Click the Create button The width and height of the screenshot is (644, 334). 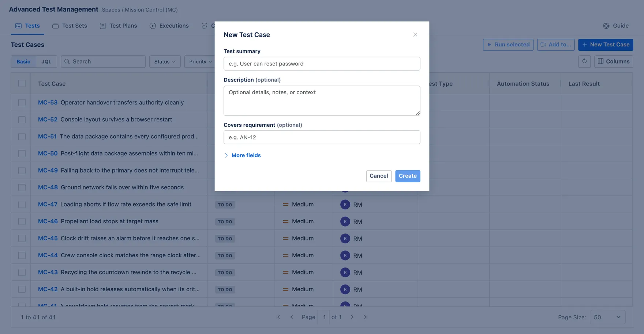[408, 176]
